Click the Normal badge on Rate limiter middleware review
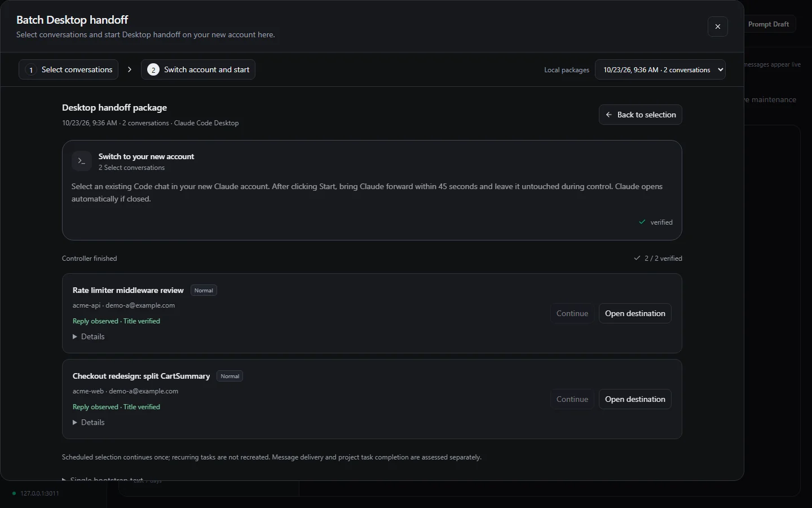The height and width of the screenshot is (508, 812). pyautogui.click(x=204, y=290)
